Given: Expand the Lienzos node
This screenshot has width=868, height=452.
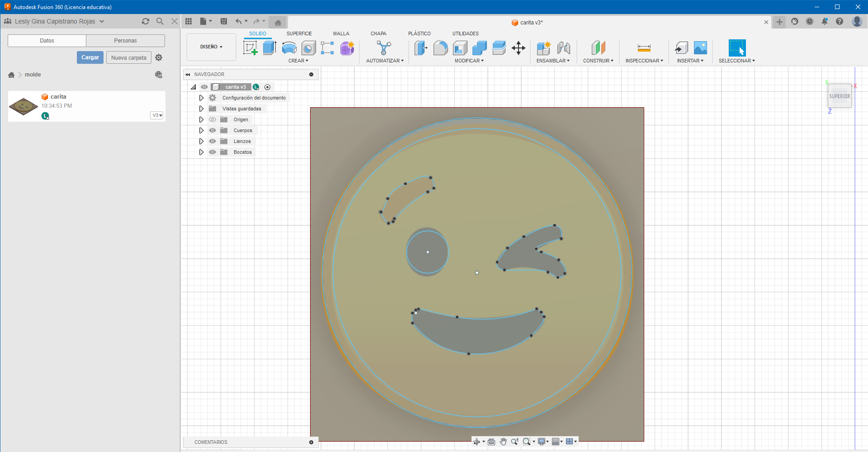Looking at the screenshot, I should point(202,141).
